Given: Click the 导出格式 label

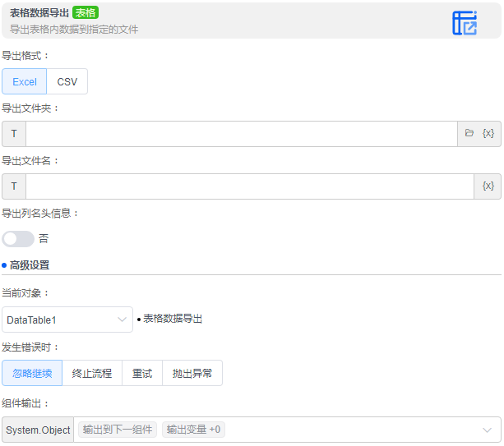Looking at the screenshot, I should coord(25,56).
